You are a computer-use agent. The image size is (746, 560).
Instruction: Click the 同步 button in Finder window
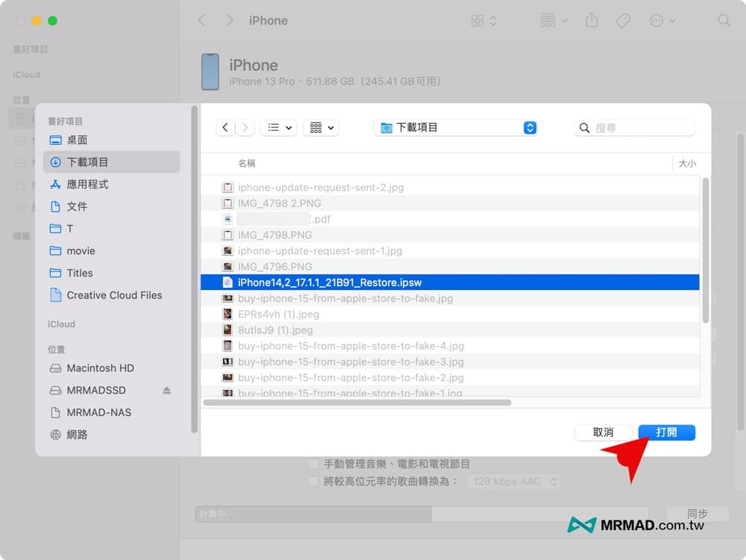tap(697, 514)
